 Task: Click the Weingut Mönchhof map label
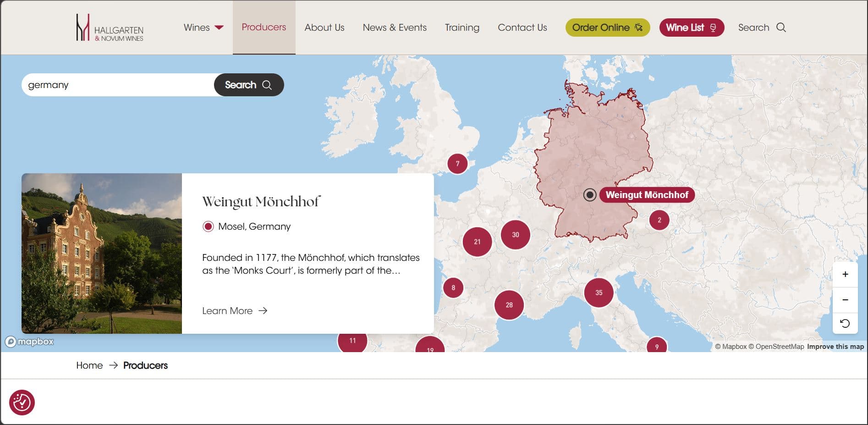[x=647, y=195]
